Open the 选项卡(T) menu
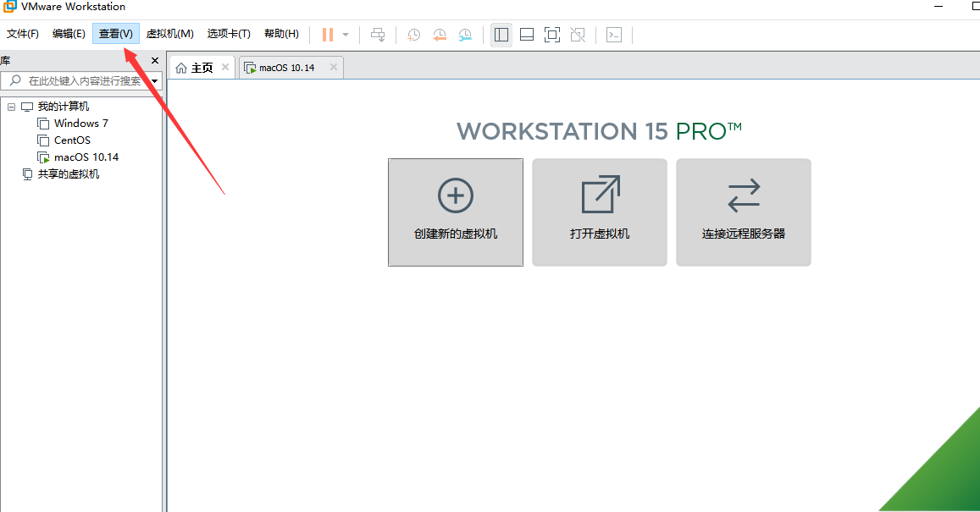The image size is (980, 512). tap(229, 34)
